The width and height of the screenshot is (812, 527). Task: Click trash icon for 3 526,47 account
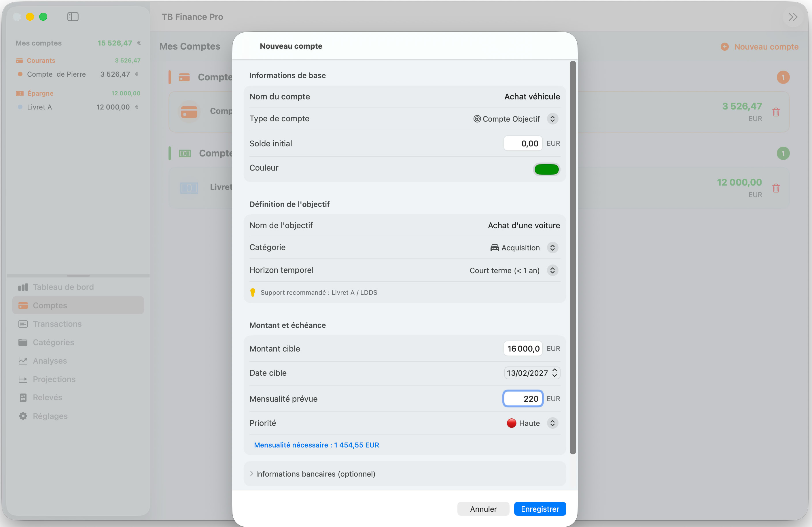pyautogui.click(x=776, y=112)
